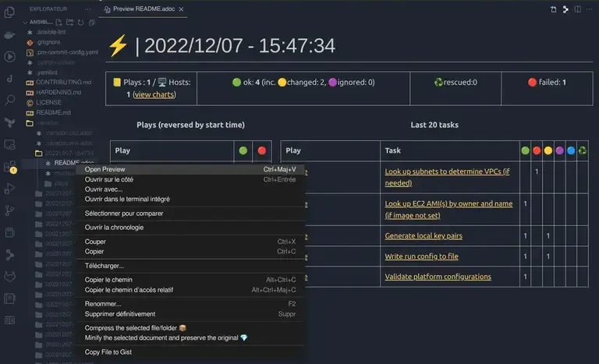Open Generate local key pairs link

coord(424,235)
